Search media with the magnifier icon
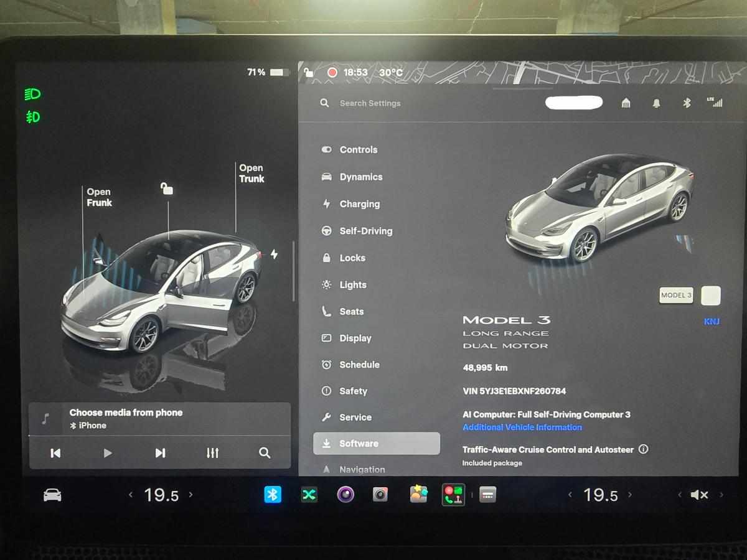747x560 pixels. coord(265,453)
